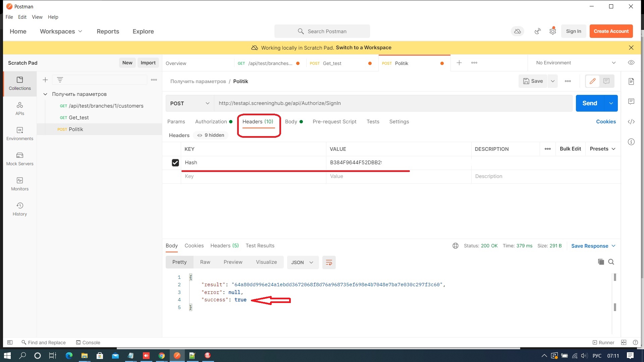
Task: Search within the response body
Action: point(611,262)
